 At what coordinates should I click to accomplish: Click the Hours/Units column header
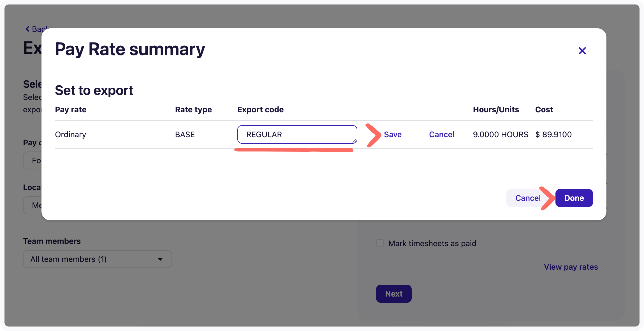click(496, 109)
